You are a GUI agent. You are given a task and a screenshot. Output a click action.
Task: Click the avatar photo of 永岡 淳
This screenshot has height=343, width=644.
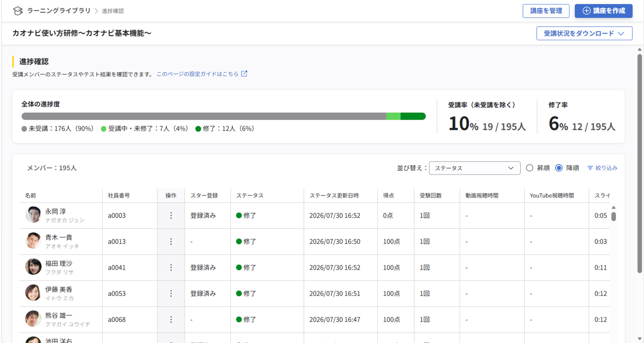click(33, 215)
